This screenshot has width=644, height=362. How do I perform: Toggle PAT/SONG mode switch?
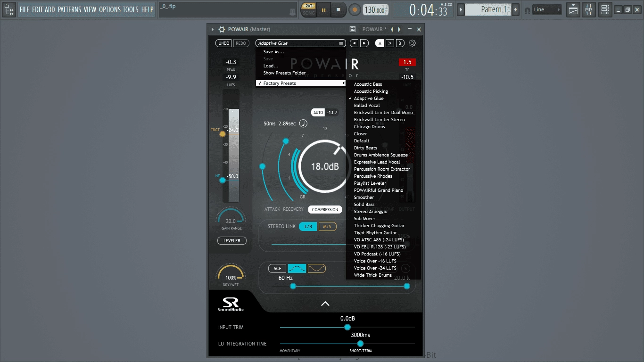pyautogui.click(x=309, y=9)
